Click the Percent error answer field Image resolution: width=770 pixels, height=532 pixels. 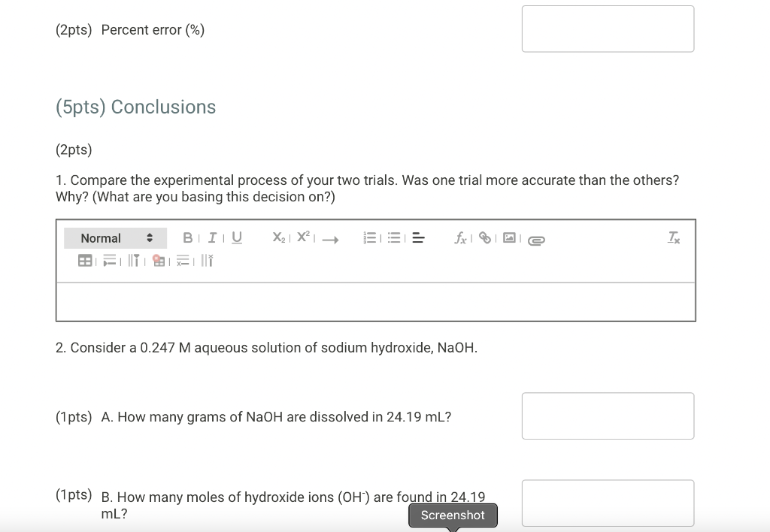coord(608,29)
